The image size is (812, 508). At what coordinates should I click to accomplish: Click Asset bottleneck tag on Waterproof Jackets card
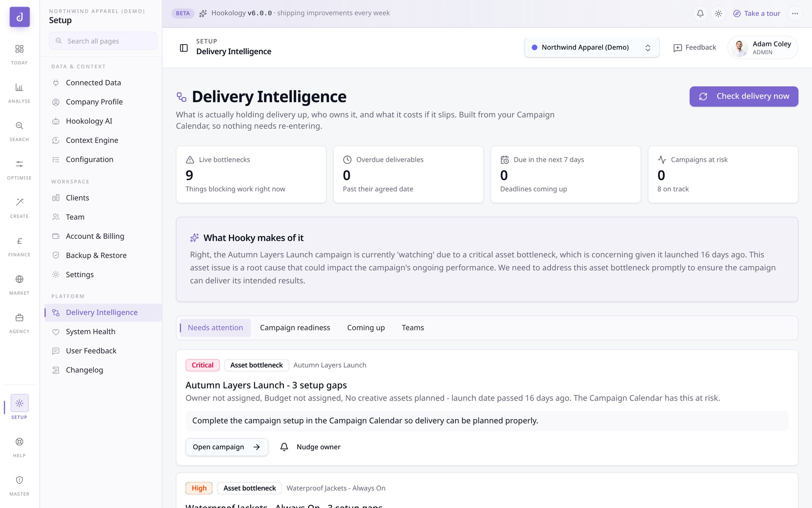click(x=250, y=488)
